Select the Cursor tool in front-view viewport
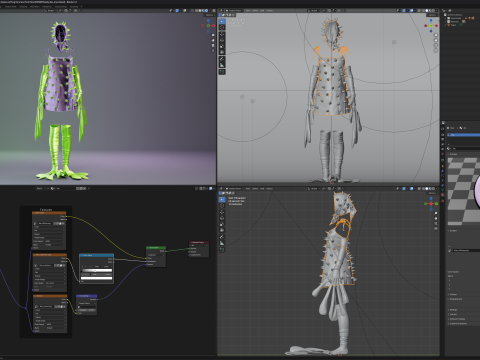Viewport: 480px width, 360px height. click(x=222, y=27)
